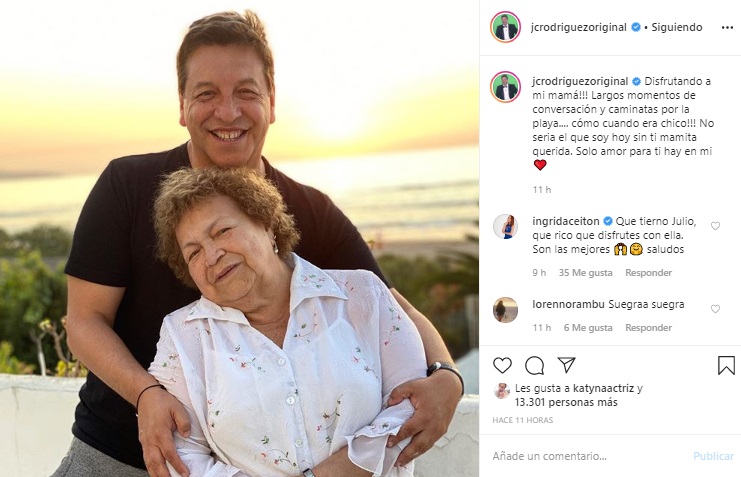Open the three-dot more options menu
Image resolution: width=741 pixels, height=477 pixels.
[x=727, y=27]
